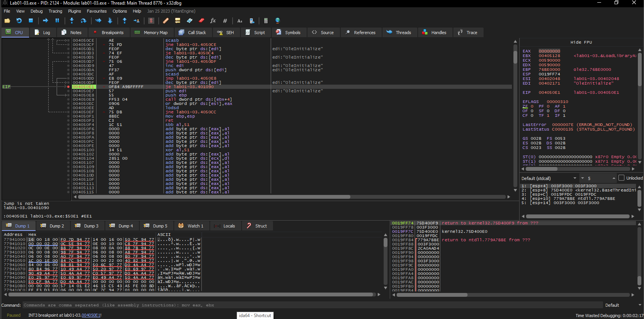Toggle the Unlocked checkbox for call stack args
This screenshot has height=319, width=644.
[x=621, y=178]
